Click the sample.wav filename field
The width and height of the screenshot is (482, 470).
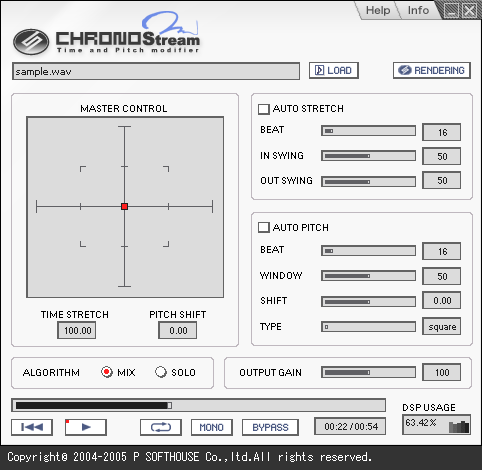click(156, 71)
